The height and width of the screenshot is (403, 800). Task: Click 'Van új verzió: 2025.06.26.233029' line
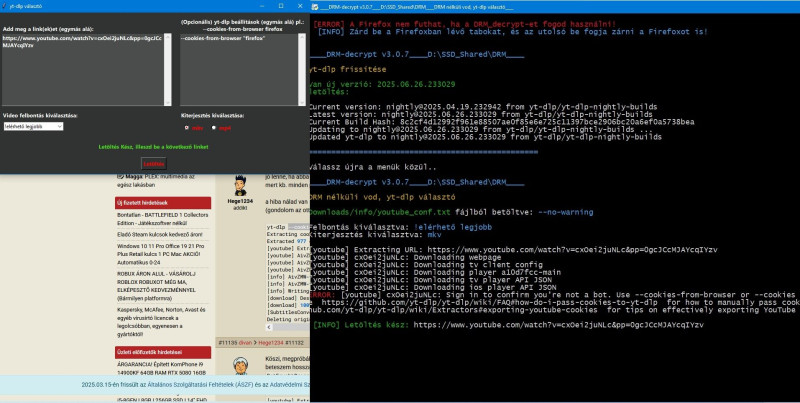coord(382,84)
